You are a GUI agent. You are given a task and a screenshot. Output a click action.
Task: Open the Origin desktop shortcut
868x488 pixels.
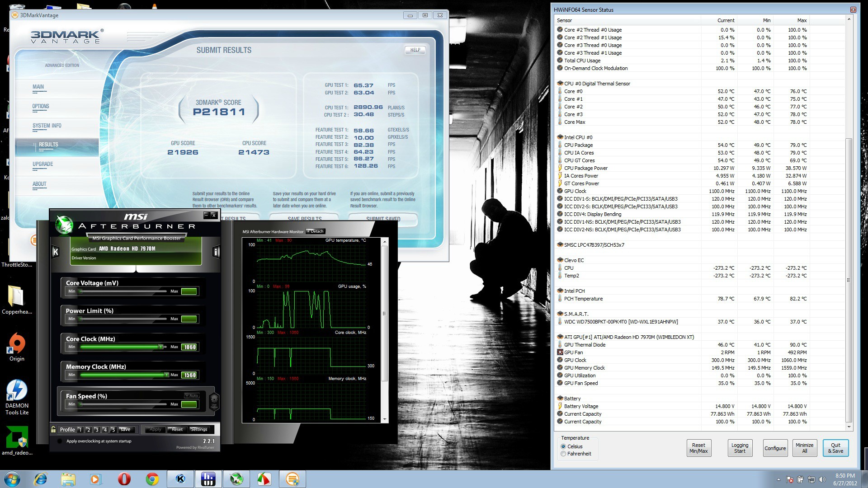coord(17,347)
